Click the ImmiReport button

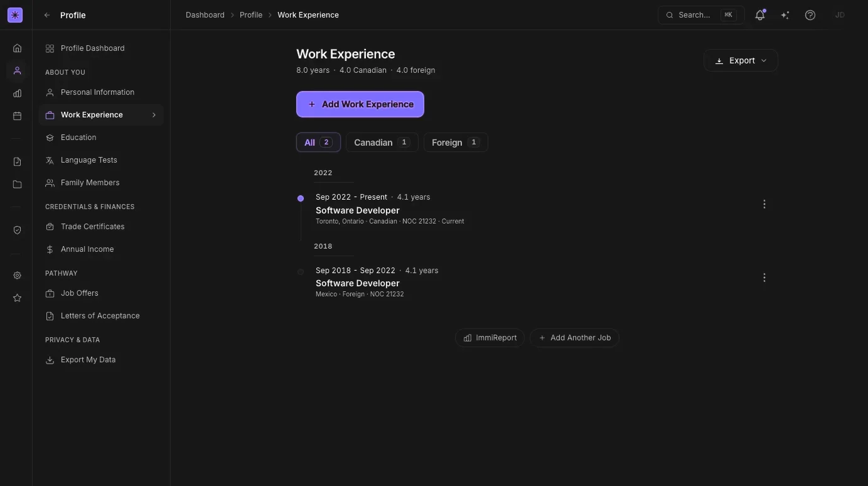pos(490,338)
